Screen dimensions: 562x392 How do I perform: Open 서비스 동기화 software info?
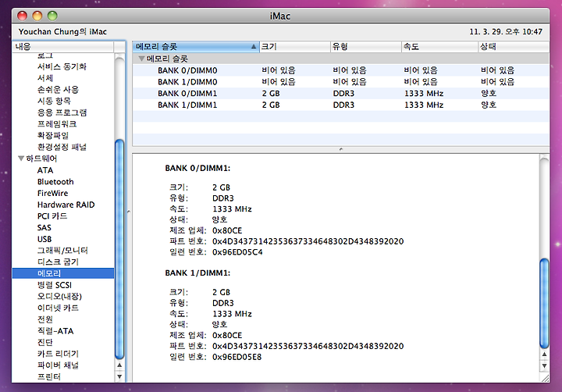pos(62,66)
